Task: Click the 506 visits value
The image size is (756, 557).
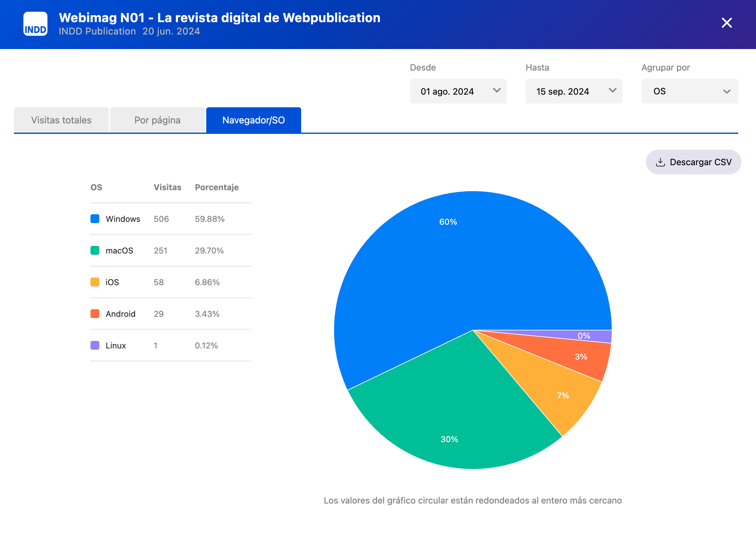Action: pos(161,219)
